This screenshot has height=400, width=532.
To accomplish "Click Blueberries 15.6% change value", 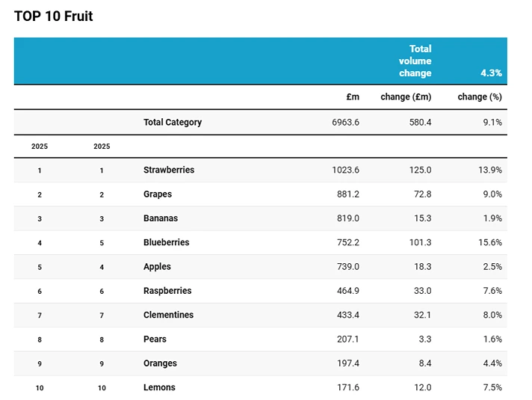I will click(x=489, y=242).
